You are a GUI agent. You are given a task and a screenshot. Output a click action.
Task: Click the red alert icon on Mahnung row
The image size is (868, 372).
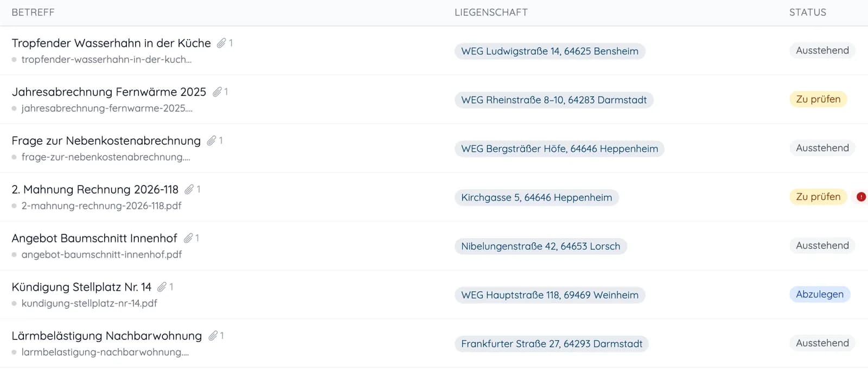tap(861, 197)
